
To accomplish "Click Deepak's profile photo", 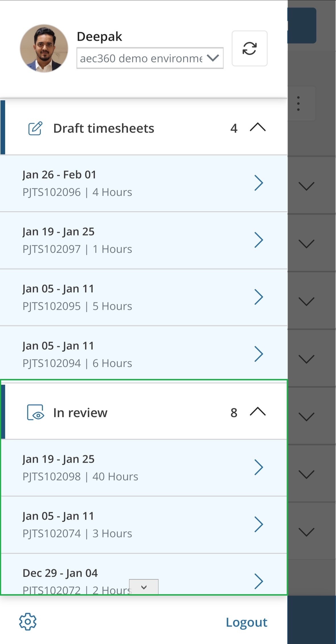I will (44, 48).
